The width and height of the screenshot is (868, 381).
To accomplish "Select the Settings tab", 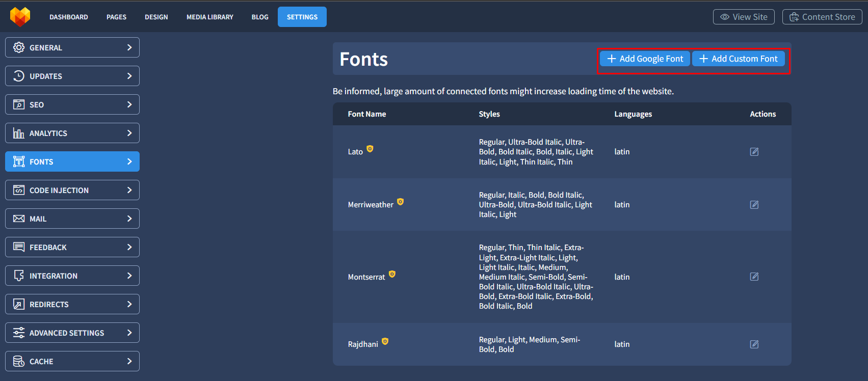I will [302, 17].
